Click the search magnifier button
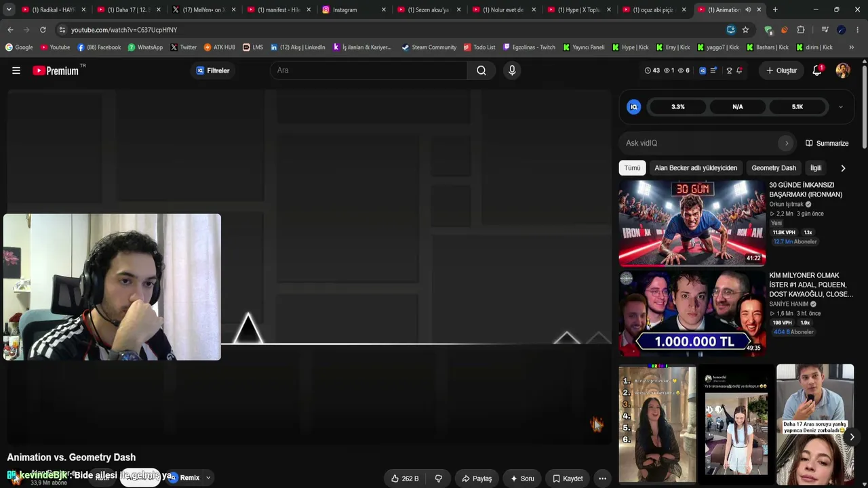 (481, 70)
